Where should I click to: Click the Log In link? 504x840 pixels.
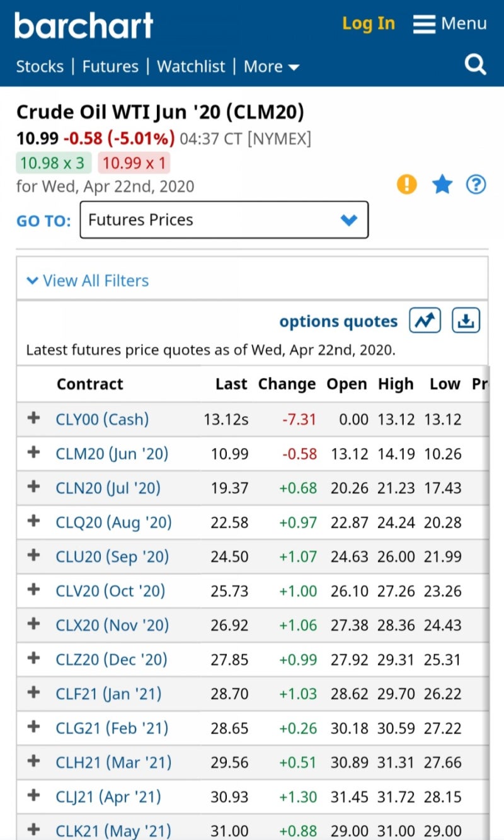(369, 24)
